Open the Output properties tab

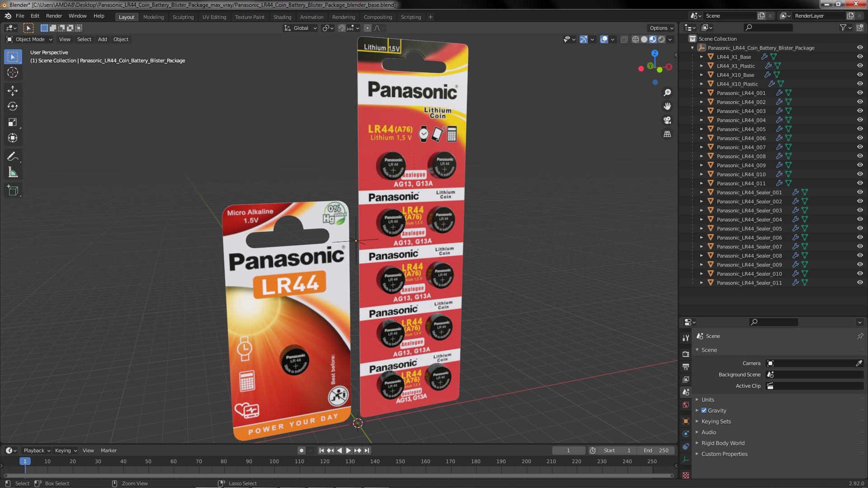(x=686, y=366)
